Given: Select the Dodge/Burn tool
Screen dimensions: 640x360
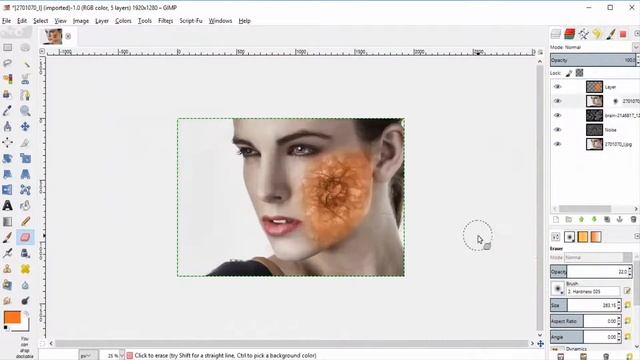Looking at the screenshot, I should [x=25, y=301].
